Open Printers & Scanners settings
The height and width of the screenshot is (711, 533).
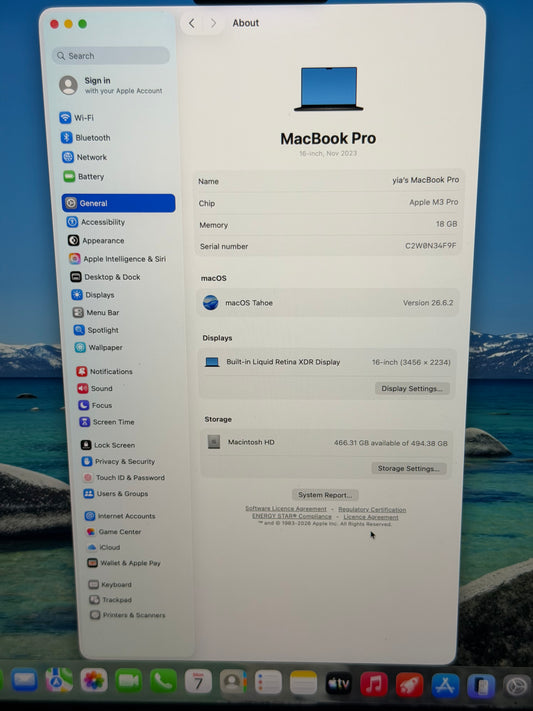coord(128,615)
